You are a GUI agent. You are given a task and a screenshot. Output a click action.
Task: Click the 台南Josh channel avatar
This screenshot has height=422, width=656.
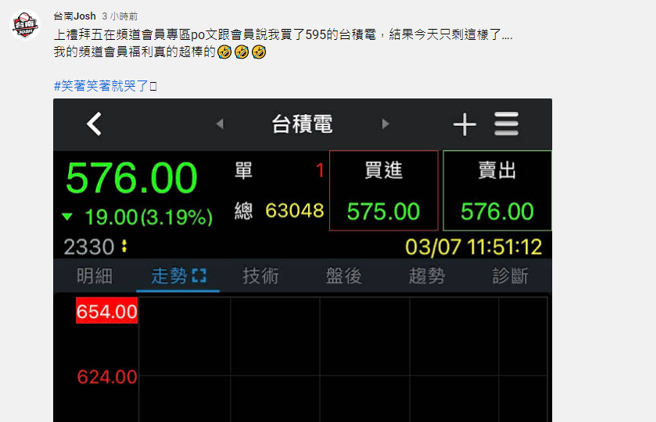(x=27, y=25)
